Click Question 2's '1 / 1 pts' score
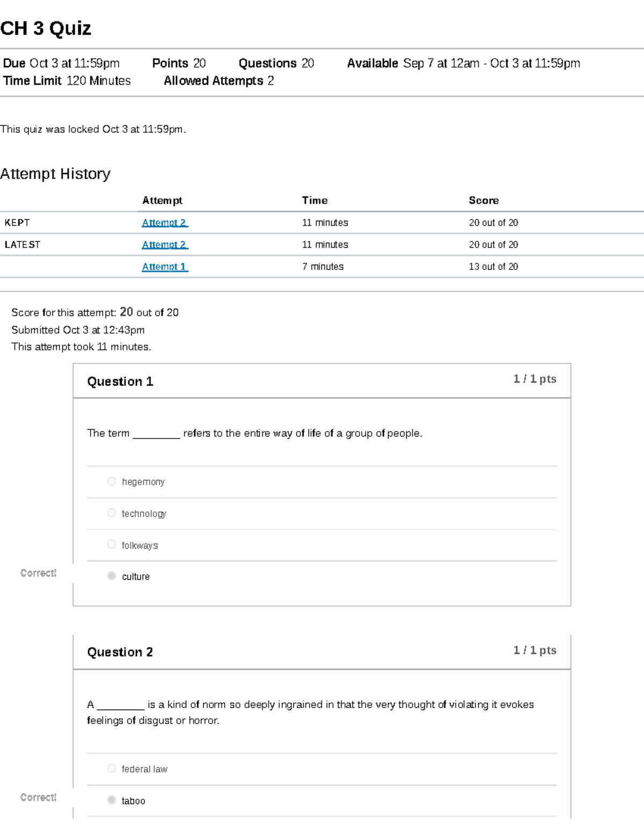The width and height of the screenshot is (644, 833). [x=535, y=651]
